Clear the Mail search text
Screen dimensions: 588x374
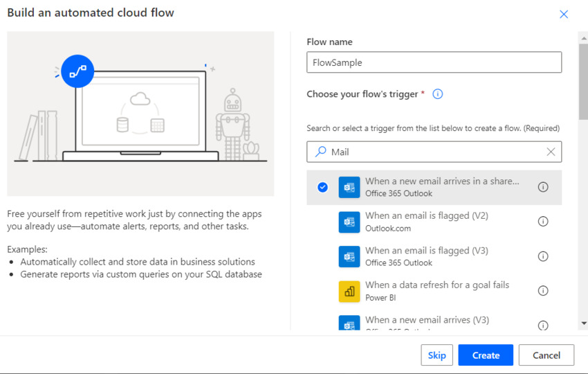click(551, 152)
